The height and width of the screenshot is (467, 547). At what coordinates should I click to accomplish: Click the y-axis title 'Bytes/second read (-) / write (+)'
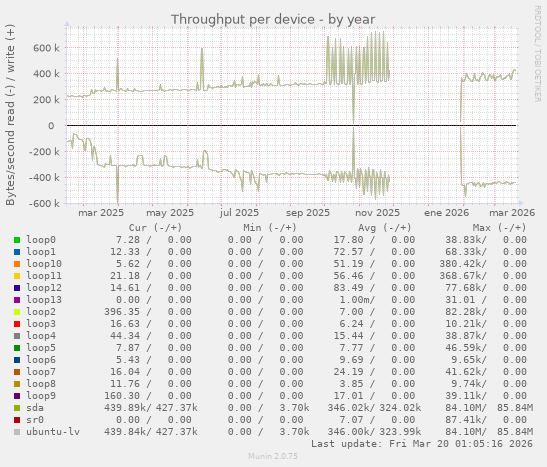10,115
